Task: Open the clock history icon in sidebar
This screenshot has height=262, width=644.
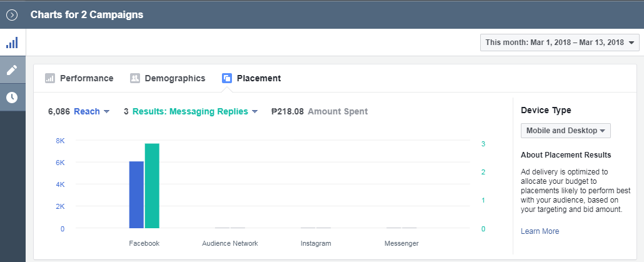Action: (13, 98)
